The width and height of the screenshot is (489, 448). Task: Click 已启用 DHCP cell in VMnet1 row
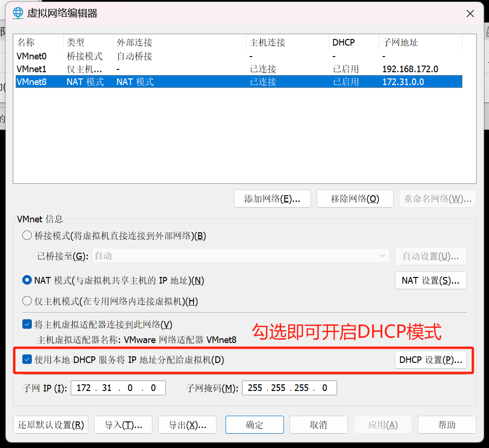[x=346, y=69]
